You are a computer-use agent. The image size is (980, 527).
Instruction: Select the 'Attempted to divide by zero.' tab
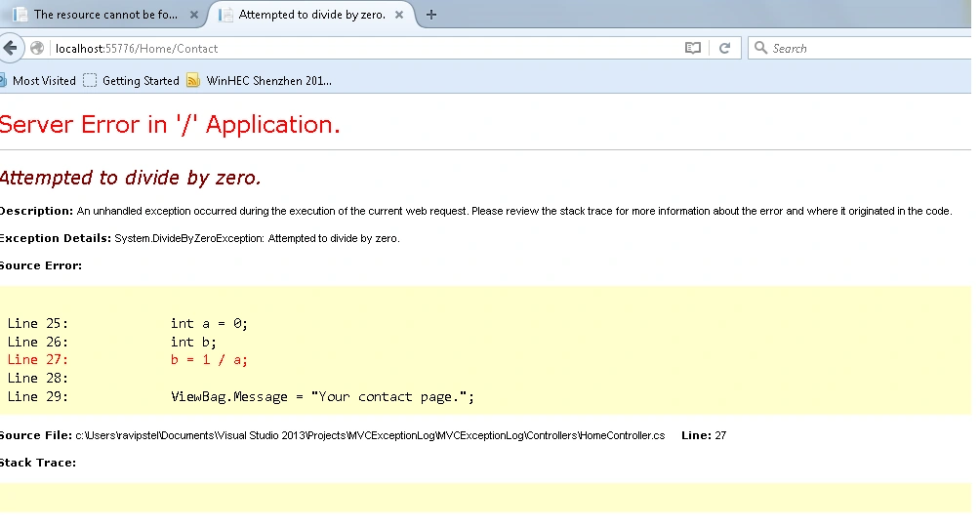312,15
